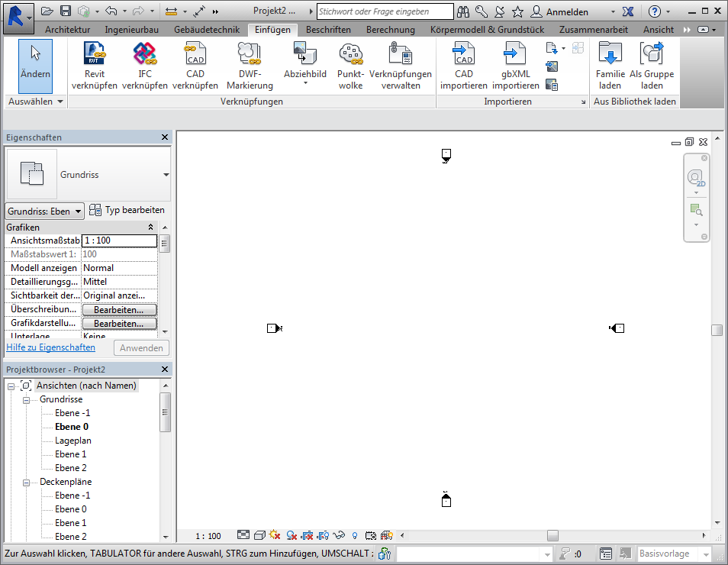Switch to the Ingenieurbau ribbon tab
The width and height of the screenshot is (728, 565).
point(131,30)
